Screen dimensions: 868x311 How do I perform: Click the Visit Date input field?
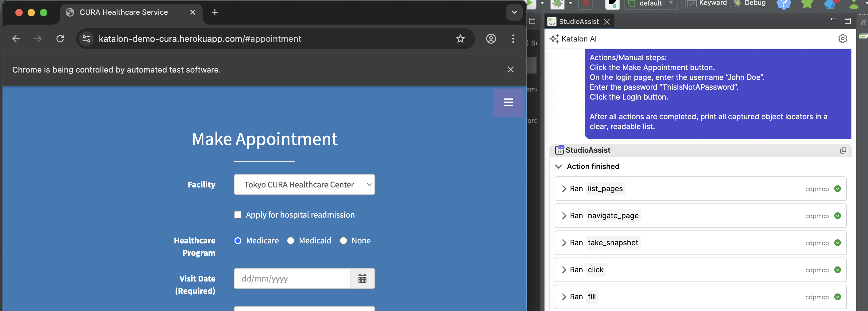tap(292, 278)
